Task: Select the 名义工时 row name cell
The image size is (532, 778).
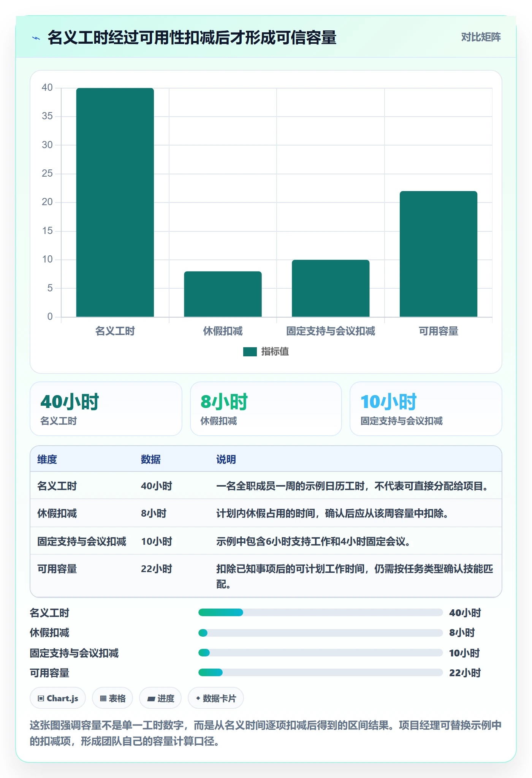Action: coord(57,486)
